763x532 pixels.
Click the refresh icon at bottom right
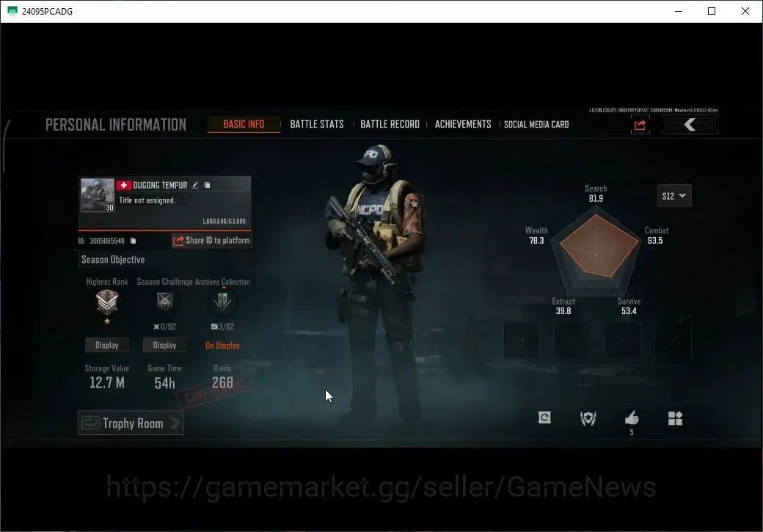544,418
